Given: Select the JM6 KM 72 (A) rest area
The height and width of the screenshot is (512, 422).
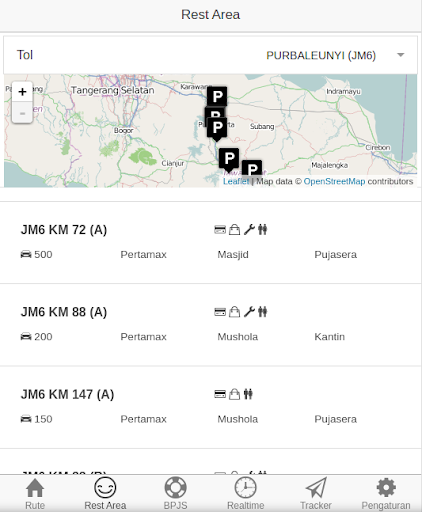Looking at the screenshot, I should pyautogui.click(x=210, y=242).
